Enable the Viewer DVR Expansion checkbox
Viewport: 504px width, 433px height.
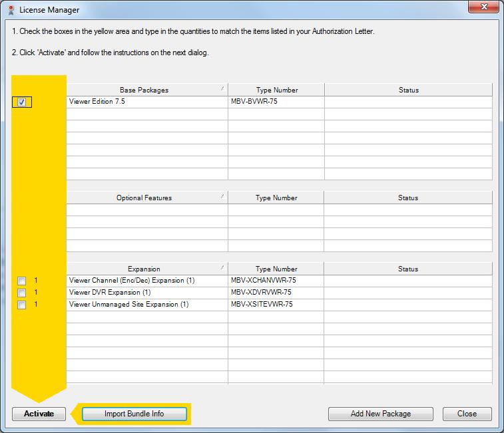tap(21, 293)
